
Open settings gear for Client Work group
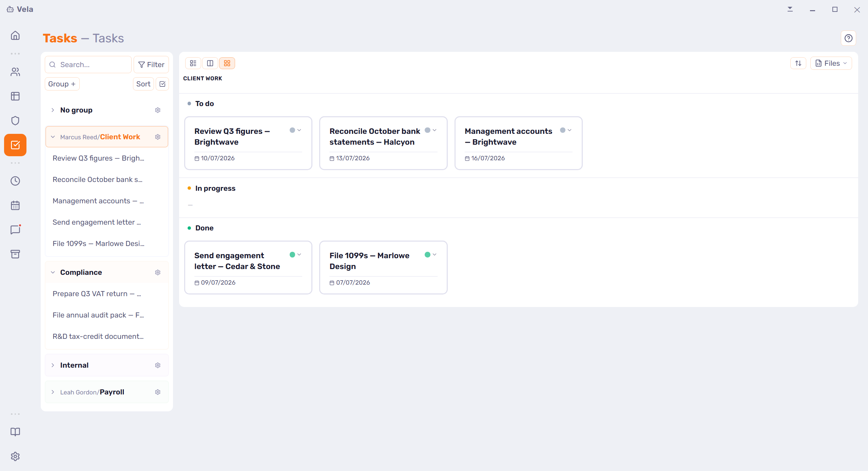click(158, 137)
